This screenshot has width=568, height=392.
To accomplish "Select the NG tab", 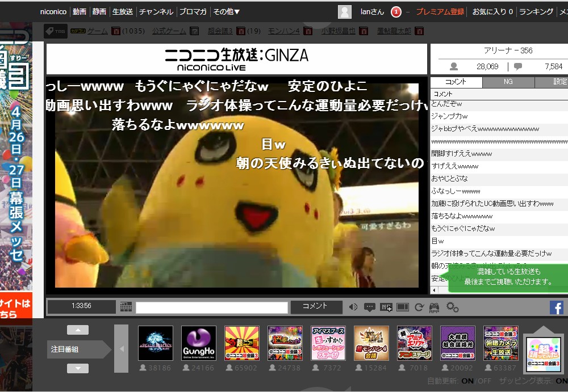I will pos(508,82).
